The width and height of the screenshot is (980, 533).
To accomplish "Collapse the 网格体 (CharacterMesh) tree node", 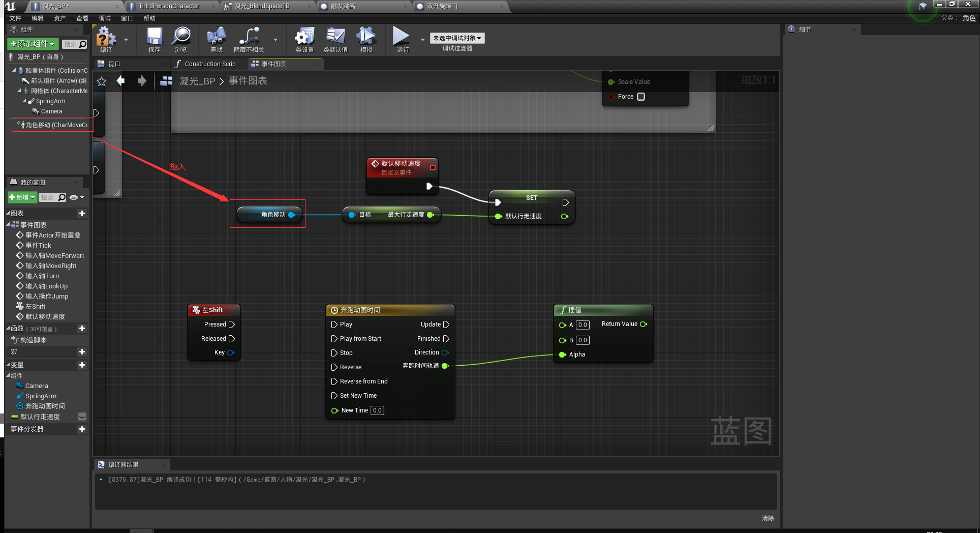I will click(x=19, y=91).
